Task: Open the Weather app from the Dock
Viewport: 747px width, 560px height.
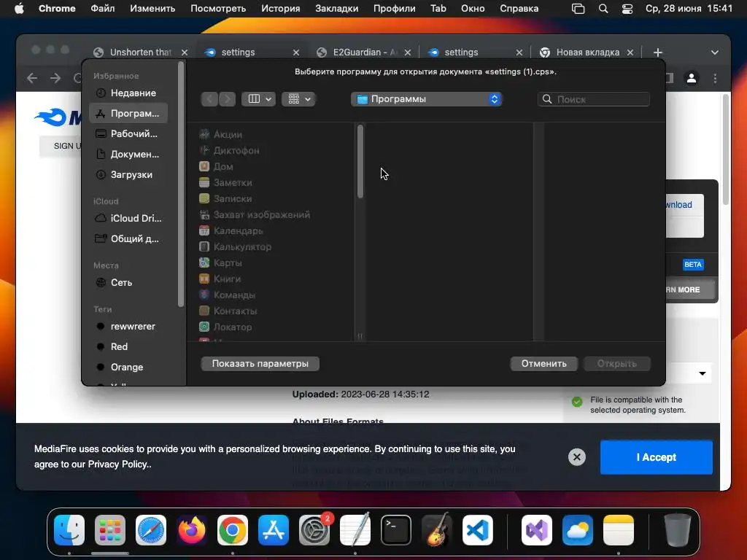Action: click(578, 530)
